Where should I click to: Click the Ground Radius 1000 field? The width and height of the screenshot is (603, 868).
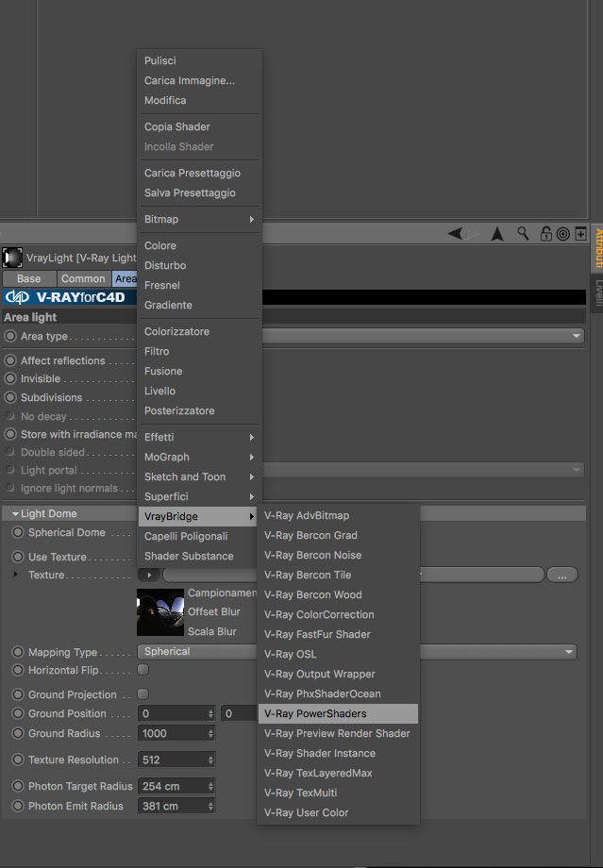point(176,733)
